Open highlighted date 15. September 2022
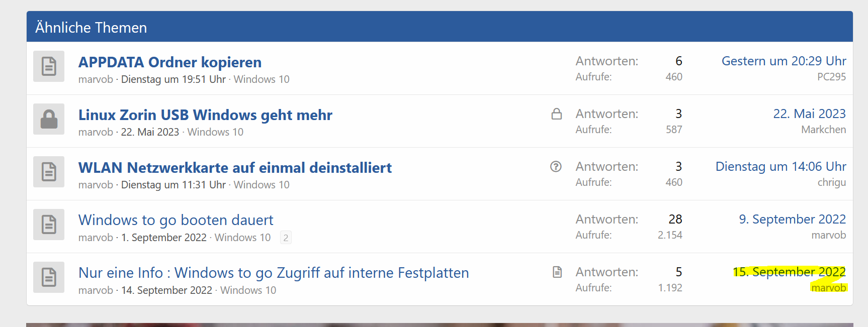This screenshot has height=327, width=868. [789, 272]
